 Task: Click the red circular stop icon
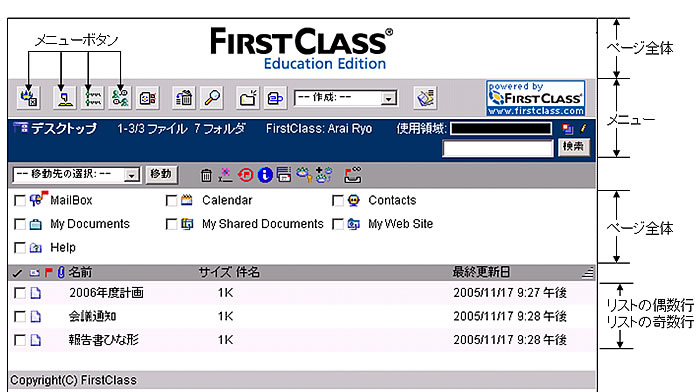tap(246, 175)
